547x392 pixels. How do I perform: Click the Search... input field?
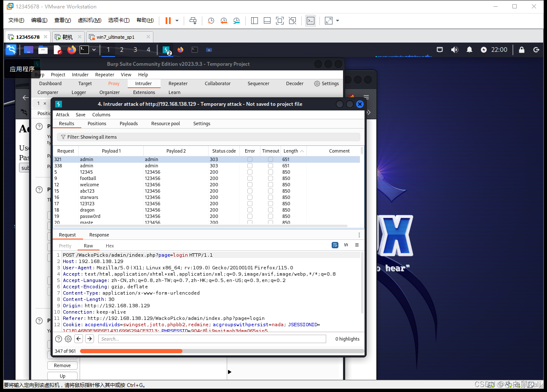212,339
